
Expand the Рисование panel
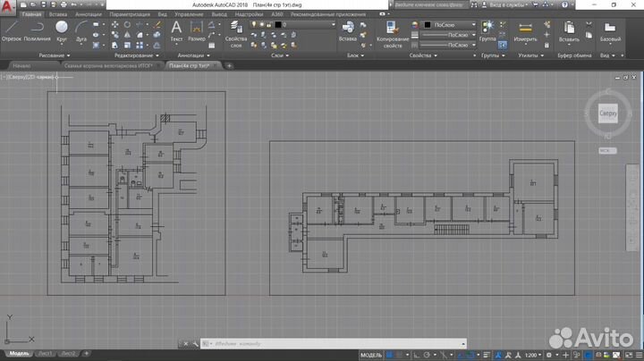pos(54,55)
